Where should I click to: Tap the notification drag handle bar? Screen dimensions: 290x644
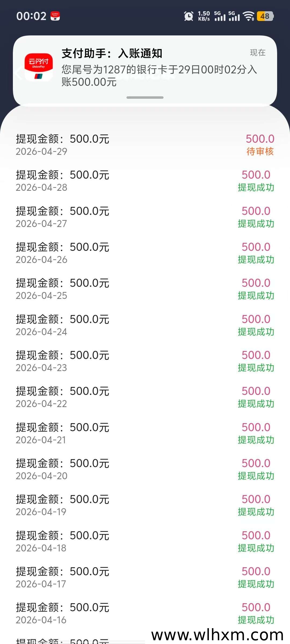145,97
